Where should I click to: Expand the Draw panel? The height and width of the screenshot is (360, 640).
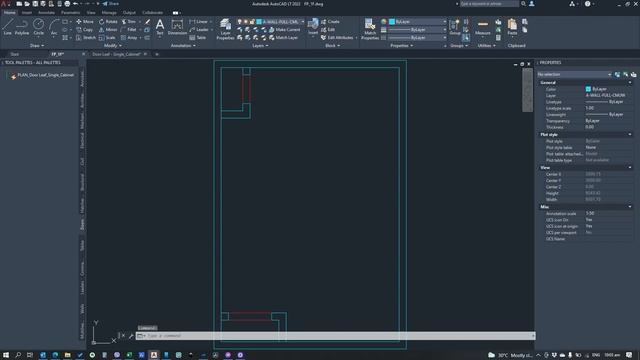[x=37, y=46]
